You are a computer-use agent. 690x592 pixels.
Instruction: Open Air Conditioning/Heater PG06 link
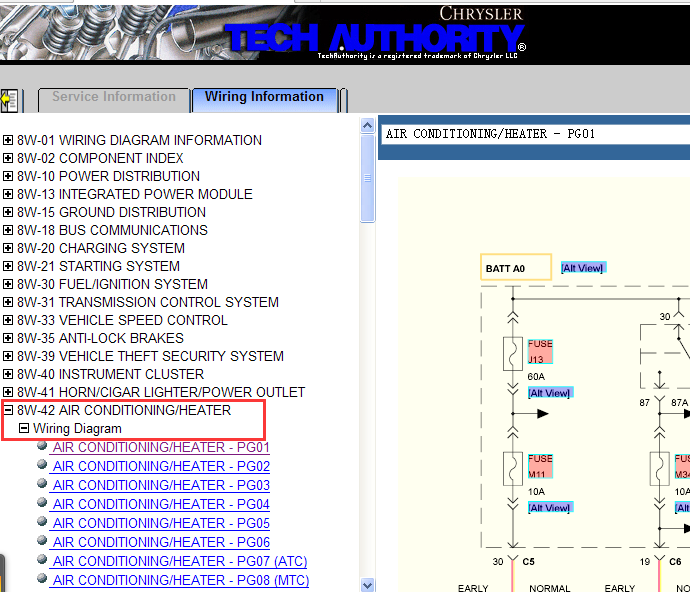pyautogui.click(x=161, y=542)
